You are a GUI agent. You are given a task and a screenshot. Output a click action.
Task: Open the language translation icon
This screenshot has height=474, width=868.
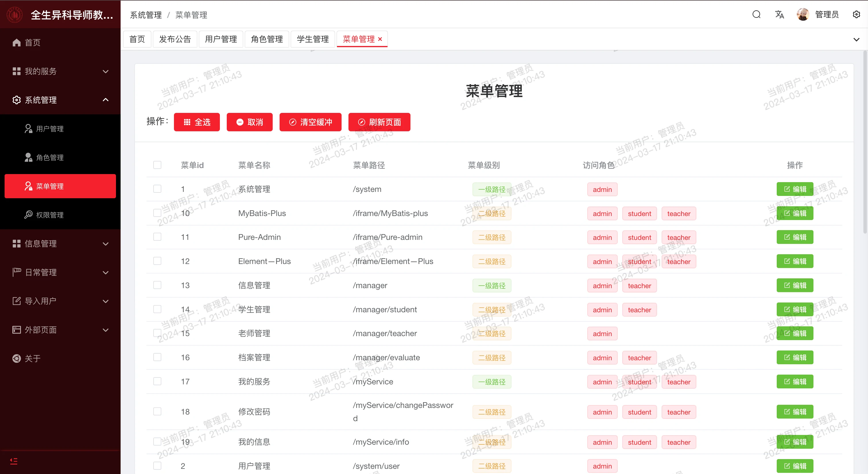point(779,14)
